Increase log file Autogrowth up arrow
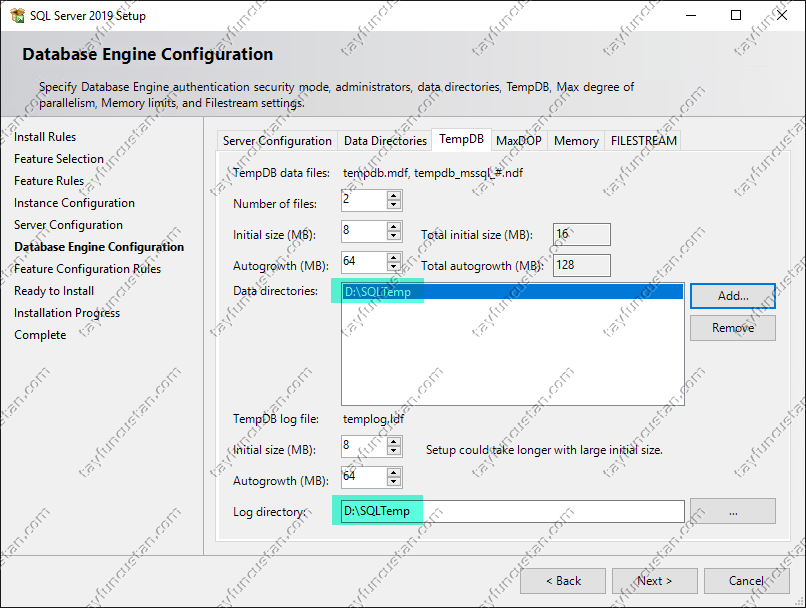The width and height of the screenshot is (806, 608). point(394,473)
